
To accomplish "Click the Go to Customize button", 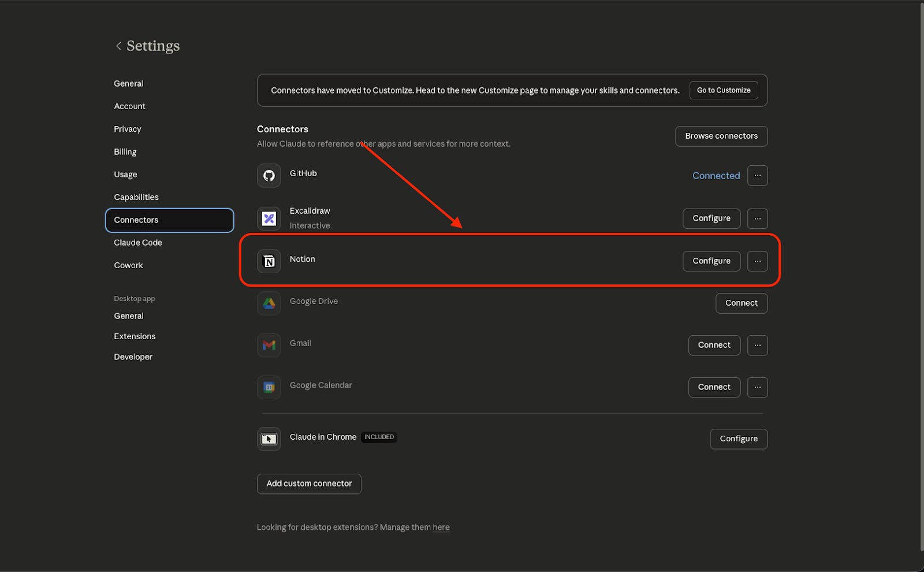I will tap(724, 90).
